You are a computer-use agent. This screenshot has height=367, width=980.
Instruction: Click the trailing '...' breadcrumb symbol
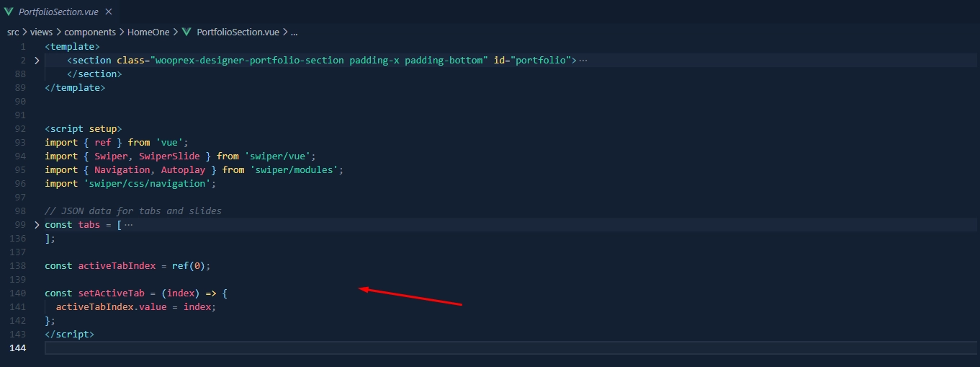[294, 32]
